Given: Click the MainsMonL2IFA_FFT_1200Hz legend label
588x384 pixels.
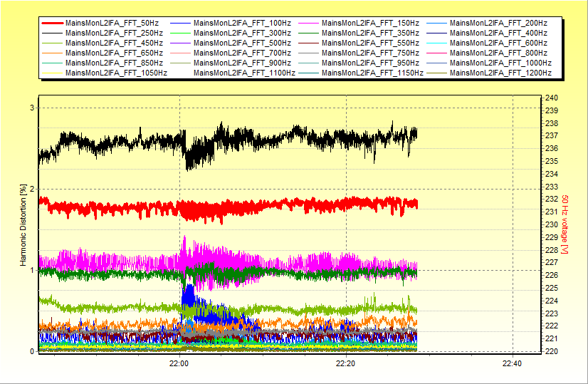Looking at the screenshot, I should (x=501, y=73).
